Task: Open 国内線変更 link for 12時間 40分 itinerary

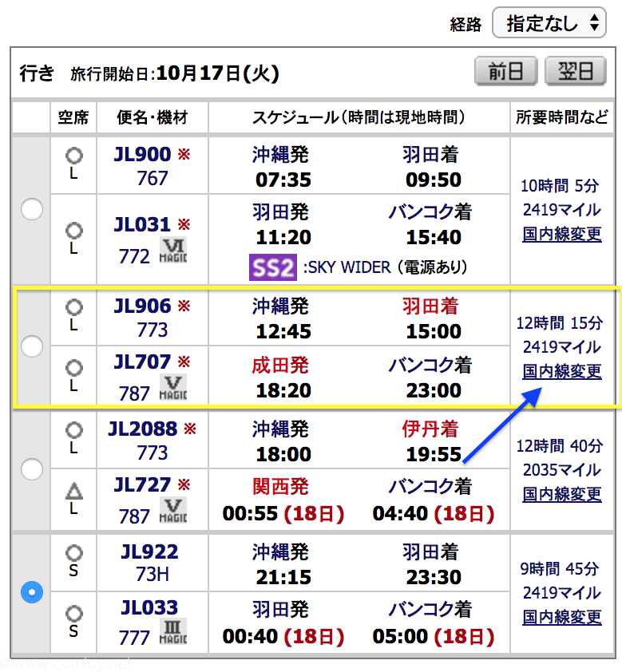Action: point(562,494)
